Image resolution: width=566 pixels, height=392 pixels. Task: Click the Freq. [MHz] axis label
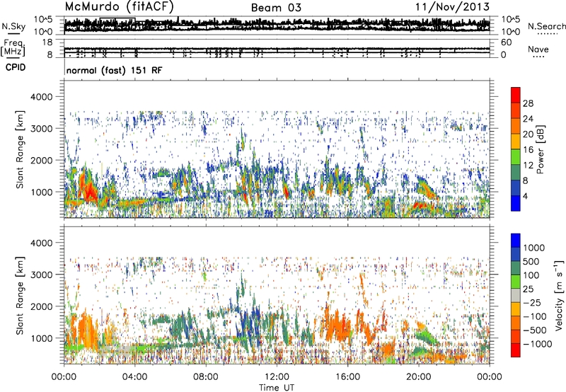pyautogui.click(x=13, y=47)
